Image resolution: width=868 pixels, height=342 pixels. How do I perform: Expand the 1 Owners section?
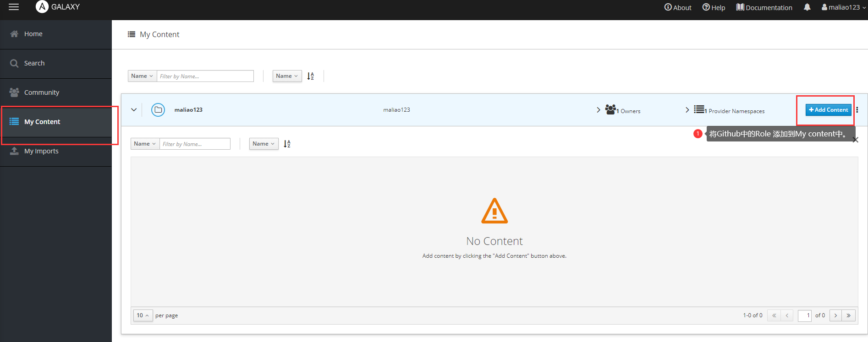(x=599, y=110)
